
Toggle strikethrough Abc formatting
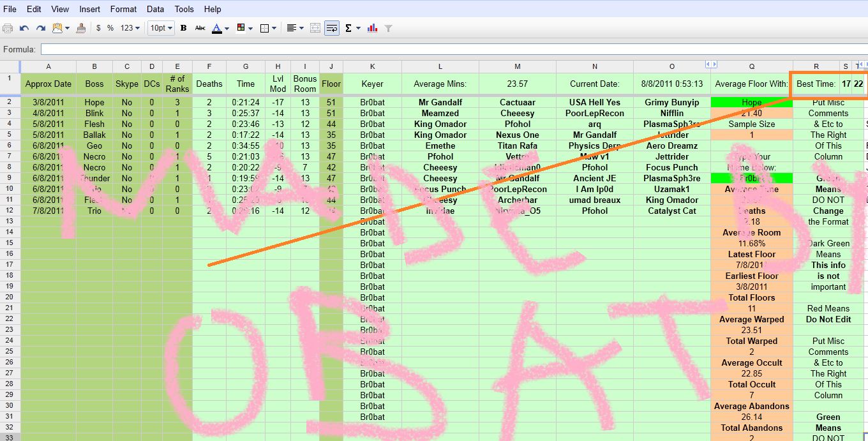click(x=200, y=28)
